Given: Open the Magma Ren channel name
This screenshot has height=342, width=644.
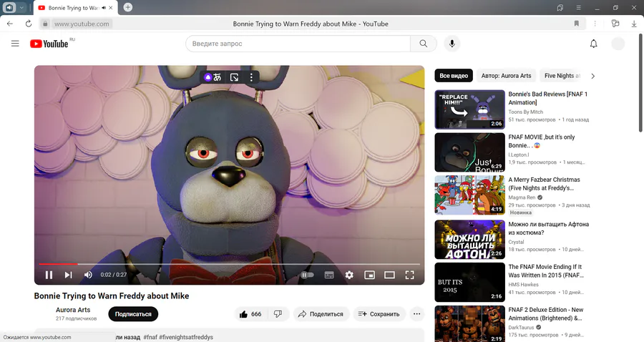Looking at the screenshot, I should tap(522, 197).
